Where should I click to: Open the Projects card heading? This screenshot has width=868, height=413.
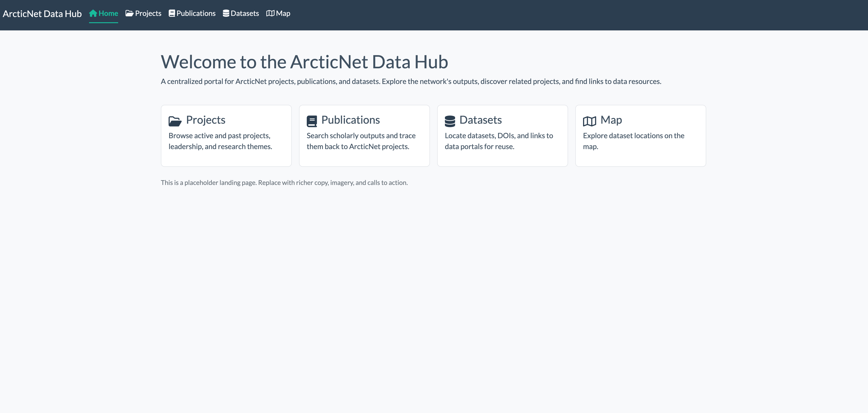point(206,120)
